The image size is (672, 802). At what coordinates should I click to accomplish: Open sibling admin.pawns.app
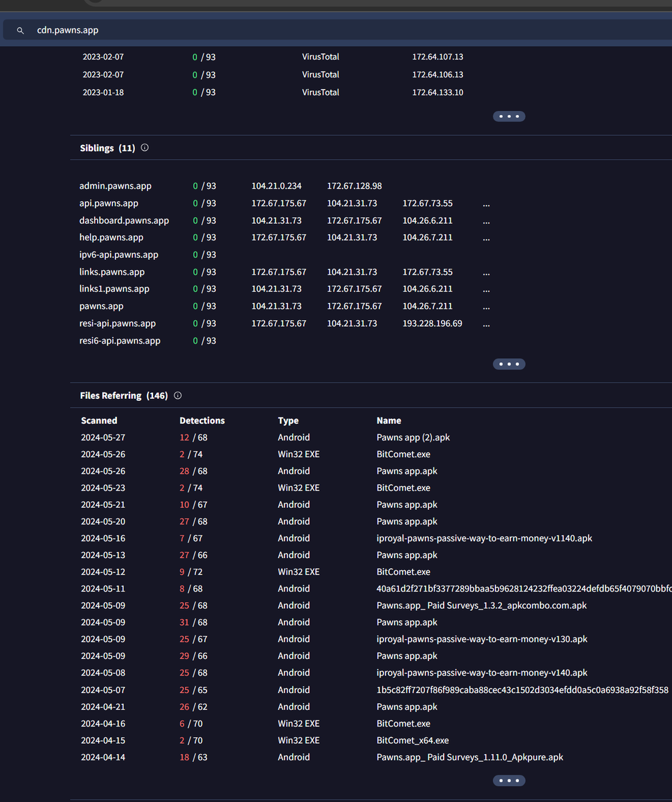coord(115,186)
